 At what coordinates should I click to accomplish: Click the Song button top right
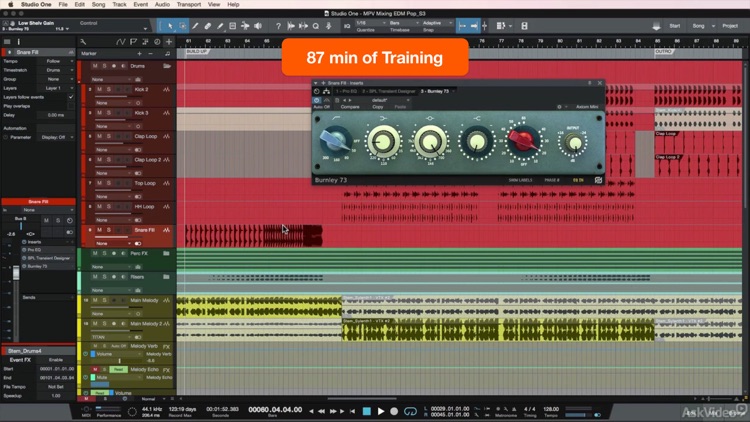pos(698,26)
